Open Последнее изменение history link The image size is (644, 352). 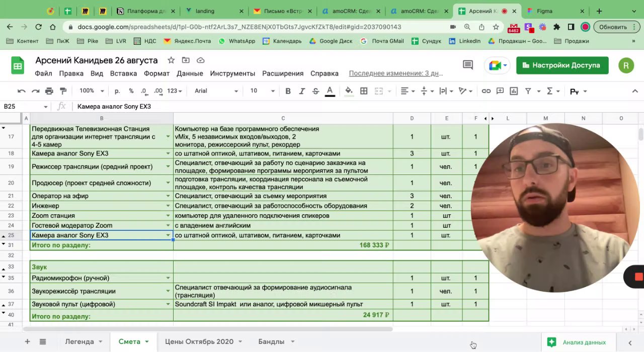coord(396,73)
